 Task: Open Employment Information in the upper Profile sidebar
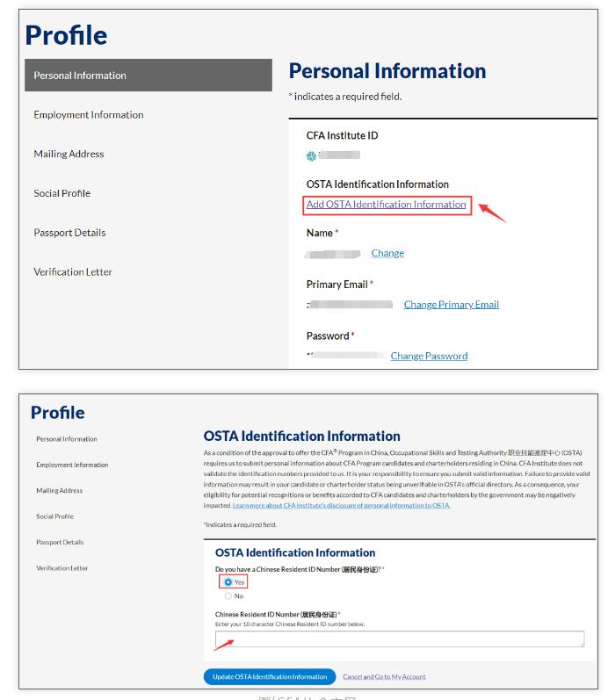[89, 115]
